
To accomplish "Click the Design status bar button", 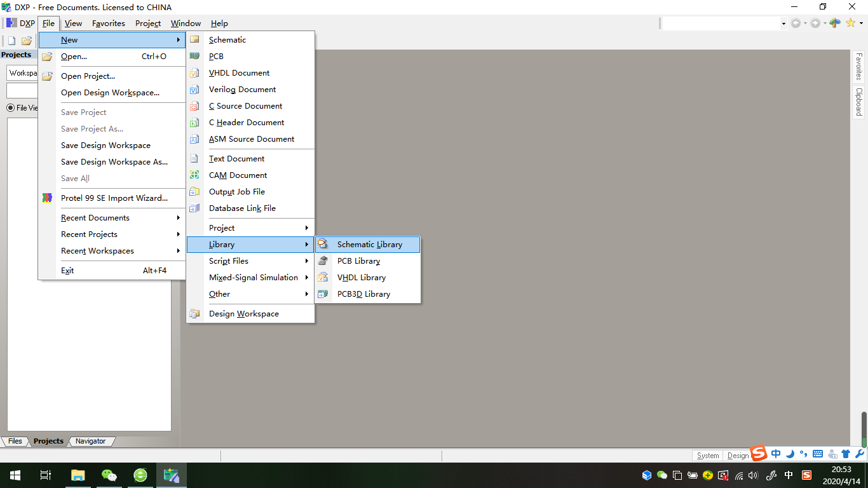I will pyautogui.click(x=738, y=455).
